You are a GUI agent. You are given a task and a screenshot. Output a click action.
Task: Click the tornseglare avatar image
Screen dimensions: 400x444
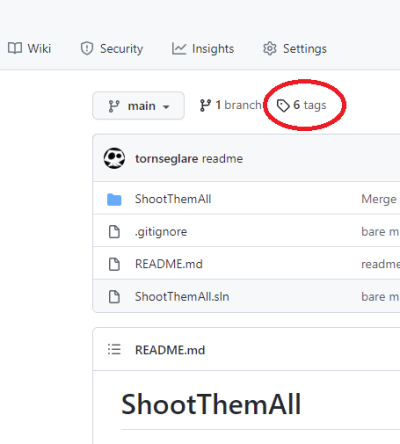pyautogui.click(x=114, y=158)
